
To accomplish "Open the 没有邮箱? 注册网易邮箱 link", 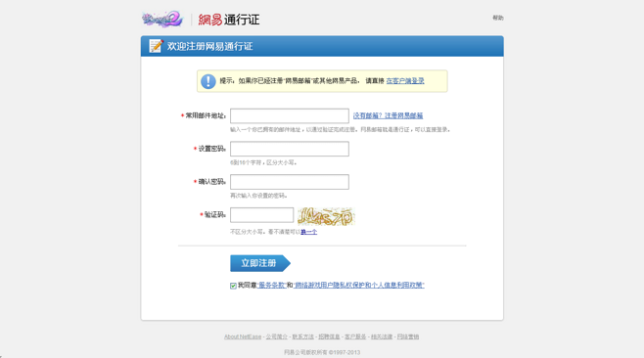I will point(388,115).
